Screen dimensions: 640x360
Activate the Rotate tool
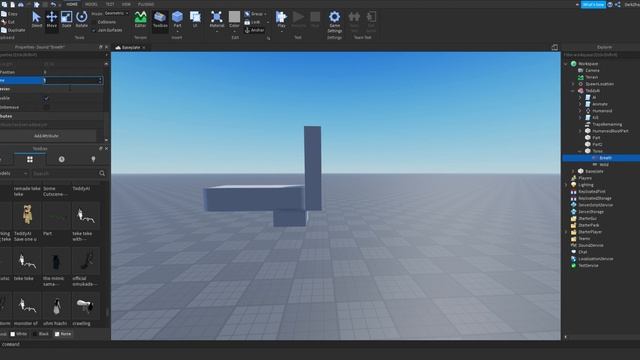82,19
